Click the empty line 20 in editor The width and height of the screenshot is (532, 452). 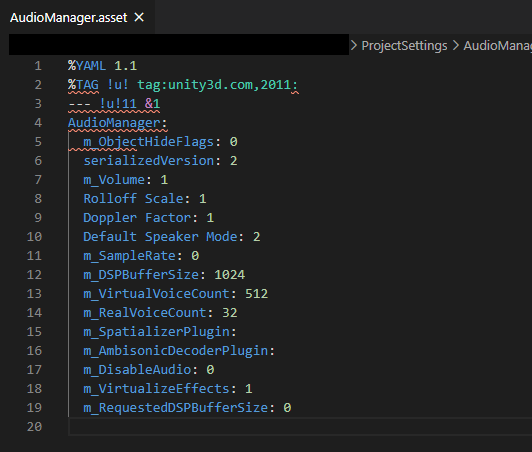click(x=300, y=427)
